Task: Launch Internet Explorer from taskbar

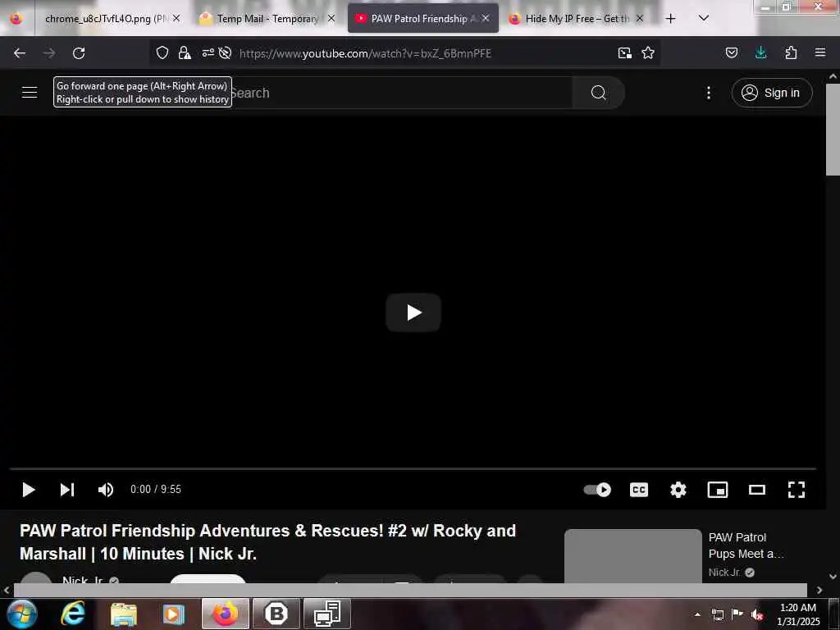Action: coord(73,614)
